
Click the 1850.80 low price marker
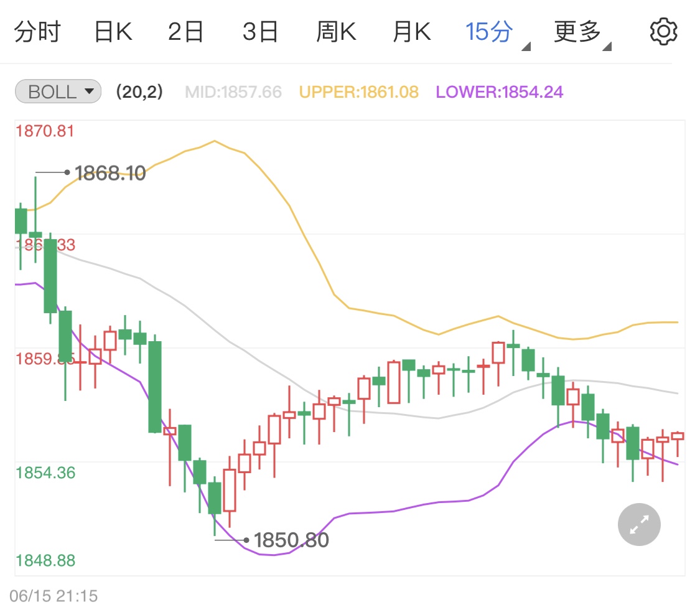point(291,540)
